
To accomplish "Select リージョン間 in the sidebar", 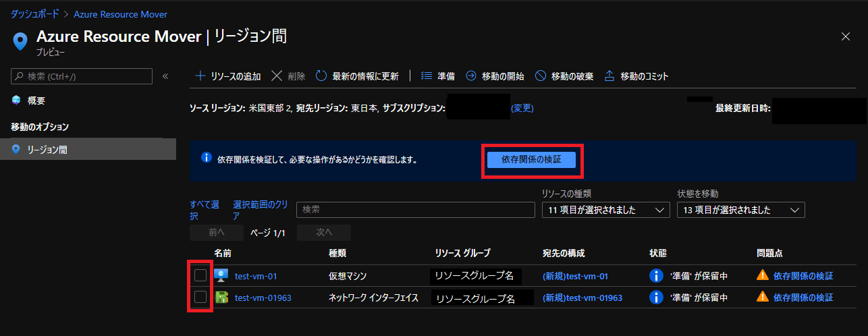I will click(x=88, y=150).
